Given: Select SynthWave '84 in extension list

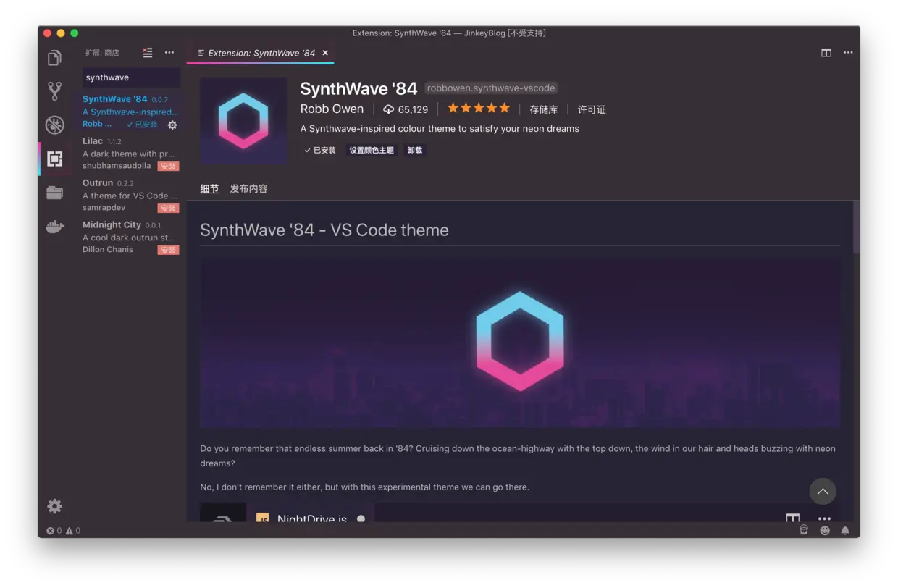Looking at the screenshot, I should (x=130, y=112).
